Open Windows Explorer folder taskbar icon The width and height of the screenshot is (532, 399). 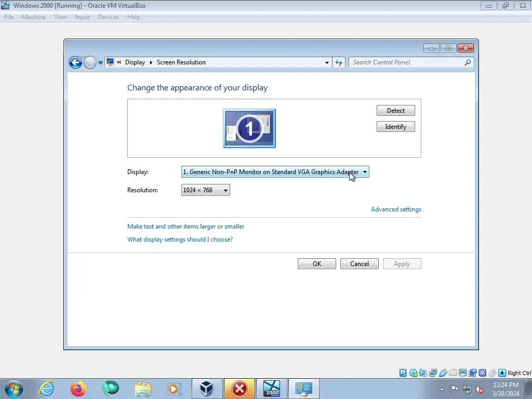coord(143,389)
